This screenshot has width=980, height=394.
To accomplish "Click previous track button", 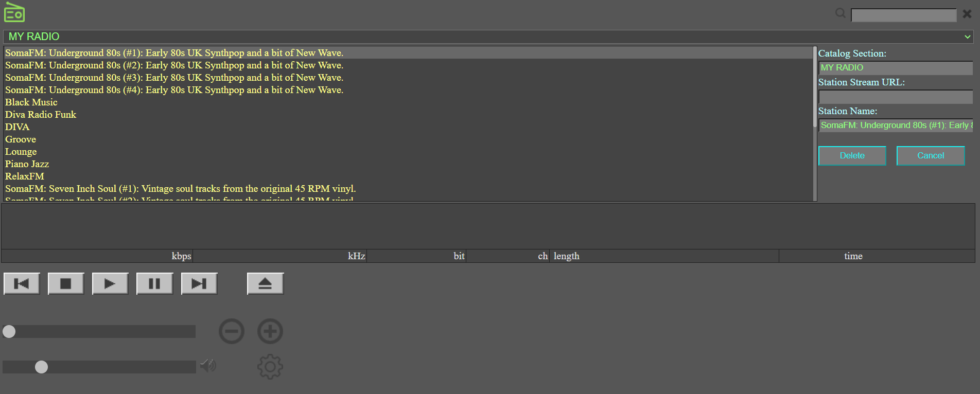I will (x=22, y=283).
